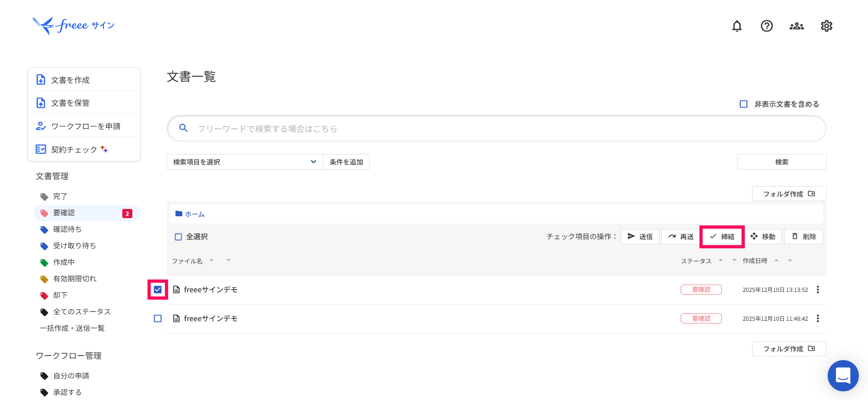Click the gray tag icon beside 完了
This screenshot has width=868, height=400.
point(44,197)
